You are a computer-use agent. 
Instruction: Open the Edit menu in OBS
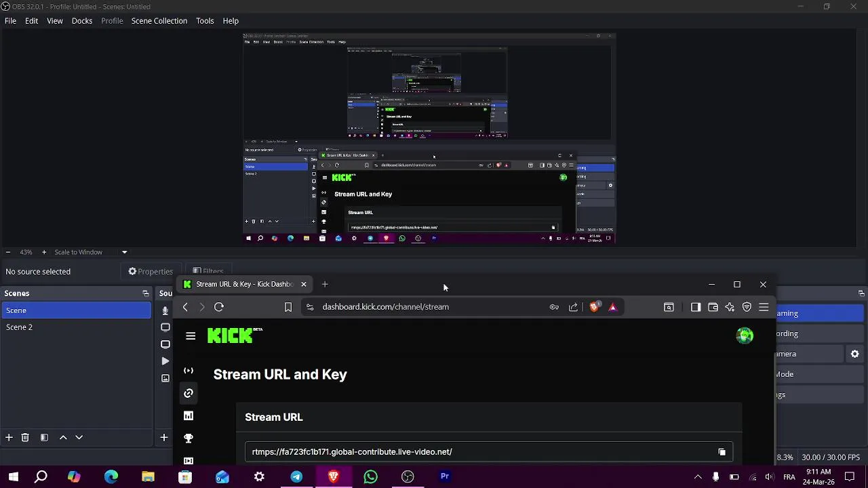coord(31,21)
